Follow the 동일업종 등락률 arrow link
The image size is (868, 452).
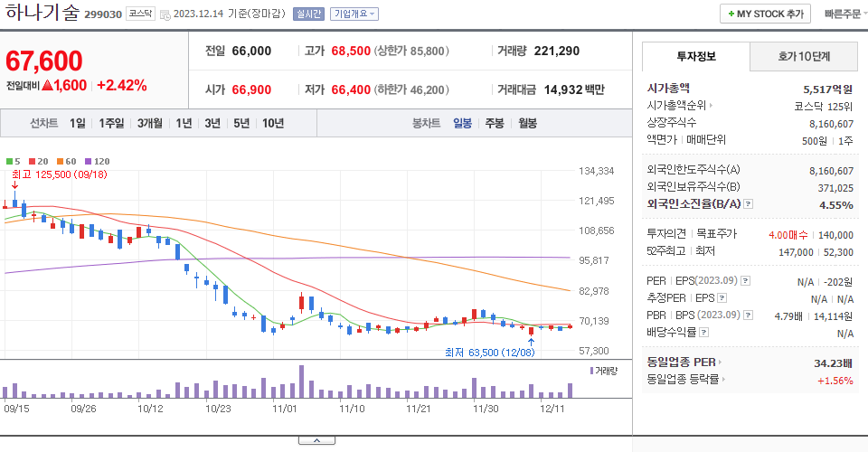tap(686, 380)
